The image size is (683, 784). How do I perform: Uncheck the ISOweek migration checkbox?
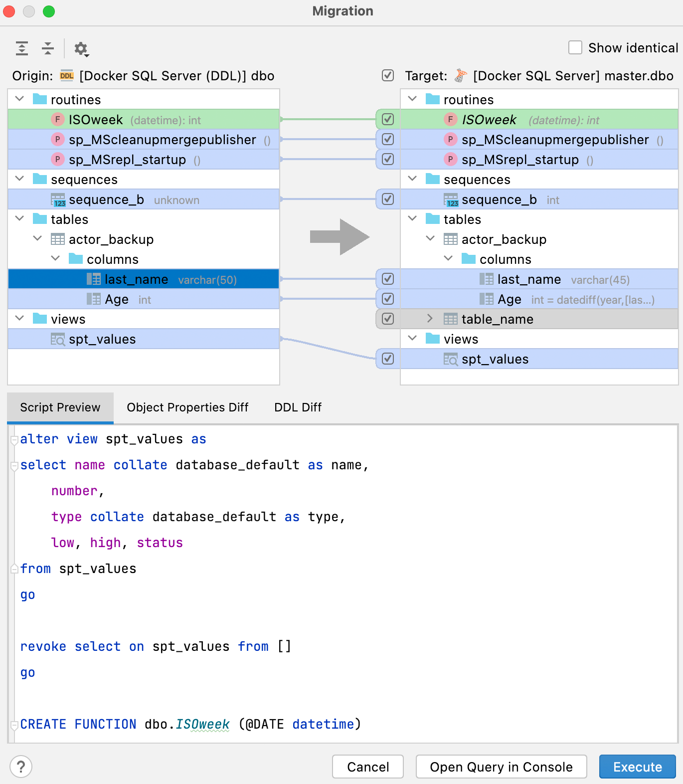(388, 120)
